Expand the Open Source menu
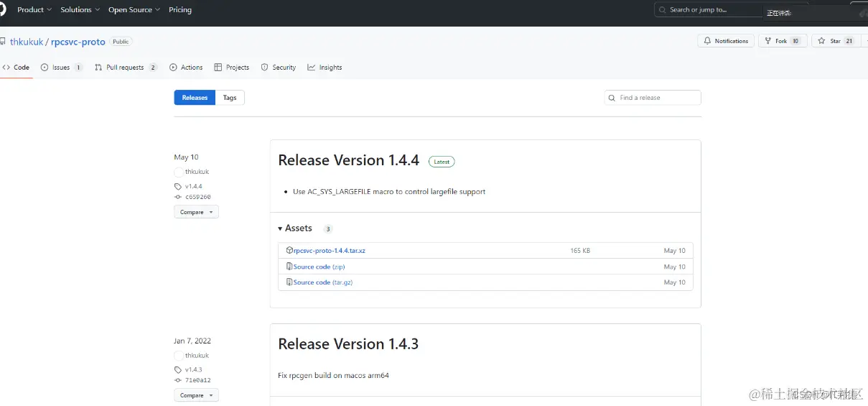The image size is (868, 406). 134,10
